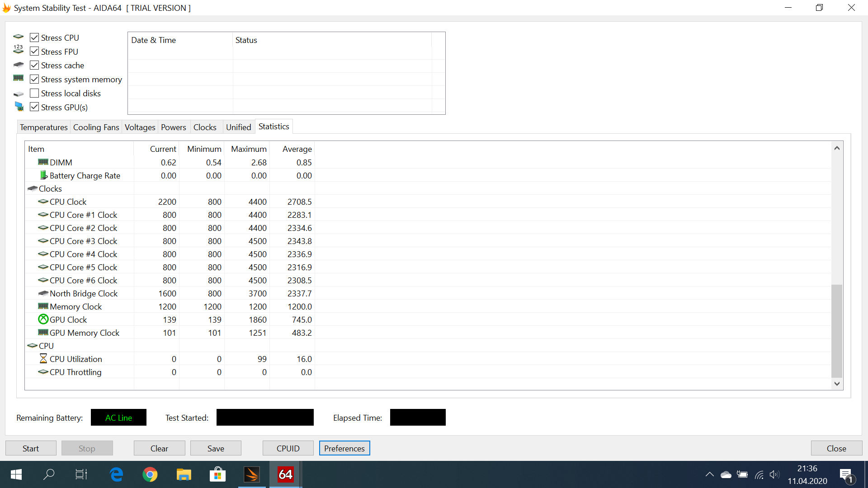The height and width of the screenshot is (488, 868).
Task: Show hidden system tray icons
Action: pyautogui.click(x=709, y=474)
